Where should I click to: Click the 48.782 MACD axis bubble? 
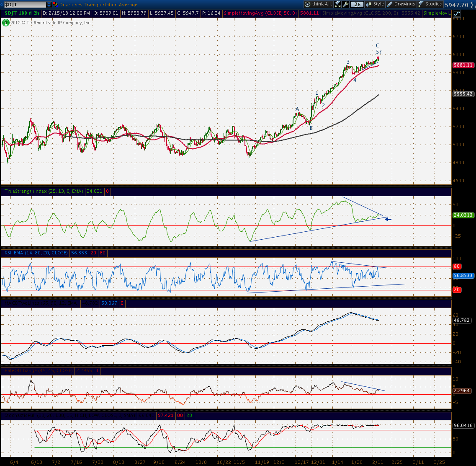462,321
